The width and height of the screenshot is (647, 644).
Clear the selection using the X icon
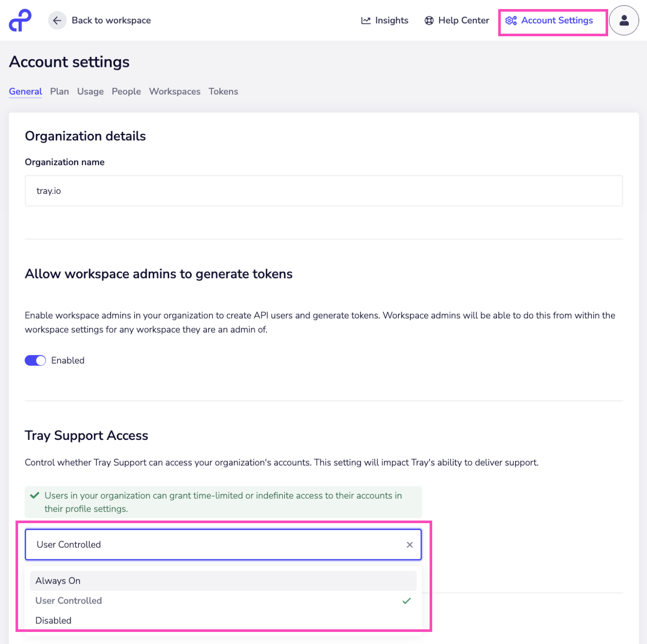tap(409, 544)
